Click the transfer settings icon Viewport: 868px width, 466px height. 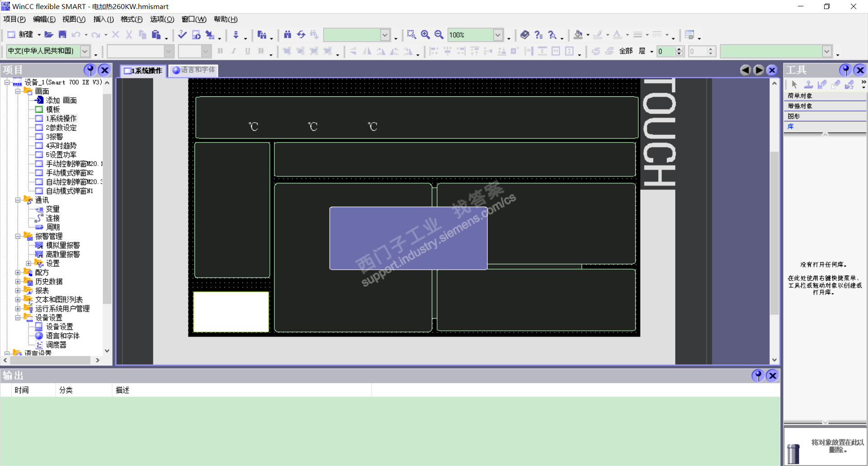210,34
